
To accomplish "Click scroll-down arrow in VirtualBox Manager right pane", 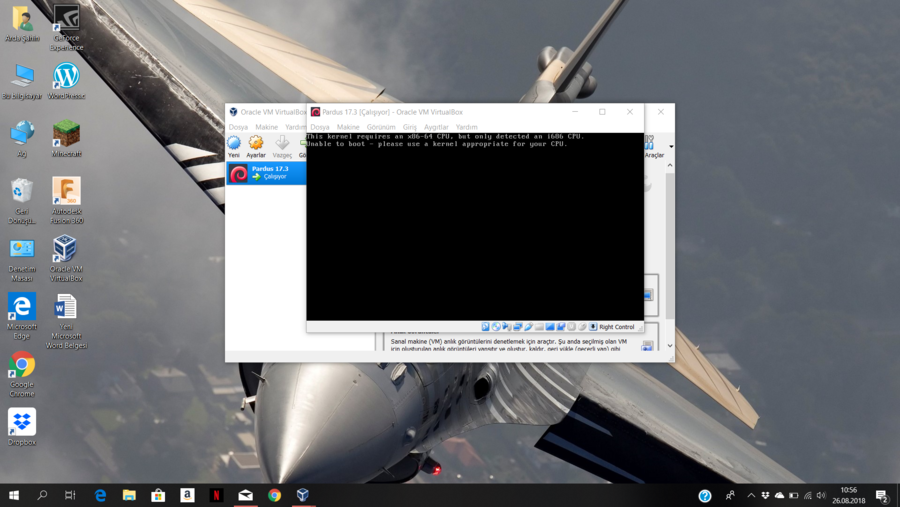I will pyautogui.click(x=670, y=346).
